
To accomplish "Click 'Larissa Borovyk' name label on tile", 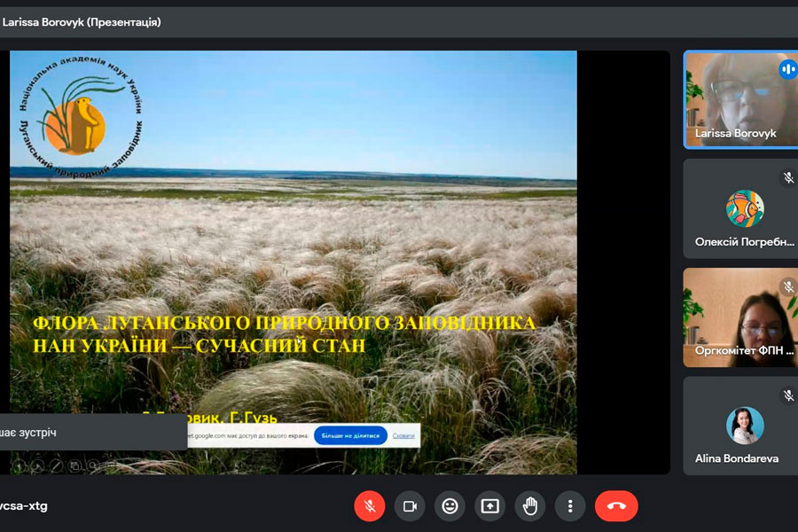I will tap(735, 133).
